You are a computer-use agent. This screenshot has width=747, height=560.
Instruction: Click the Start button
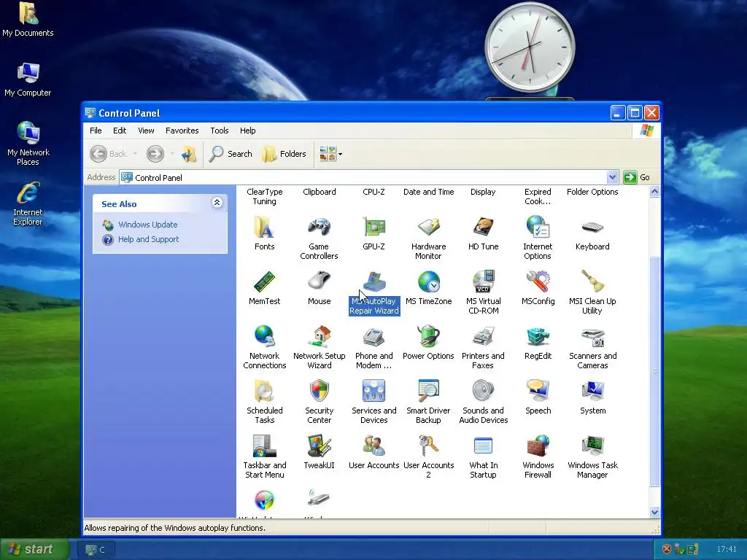click(x=34, y=549)
